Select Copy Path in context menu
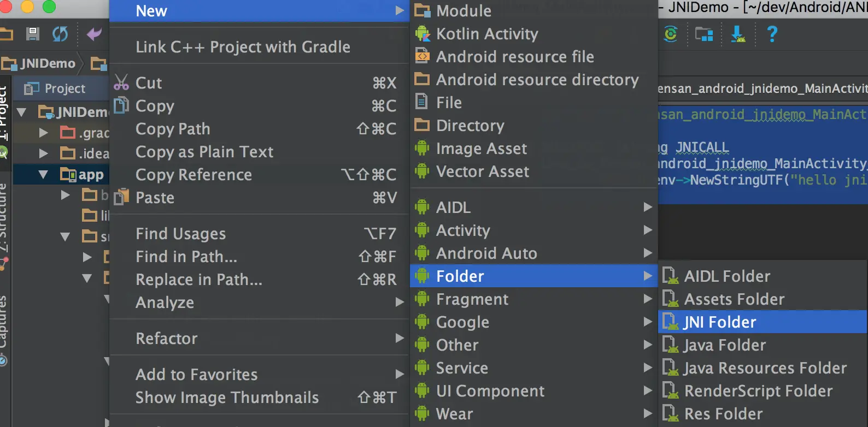 point(173,129)
